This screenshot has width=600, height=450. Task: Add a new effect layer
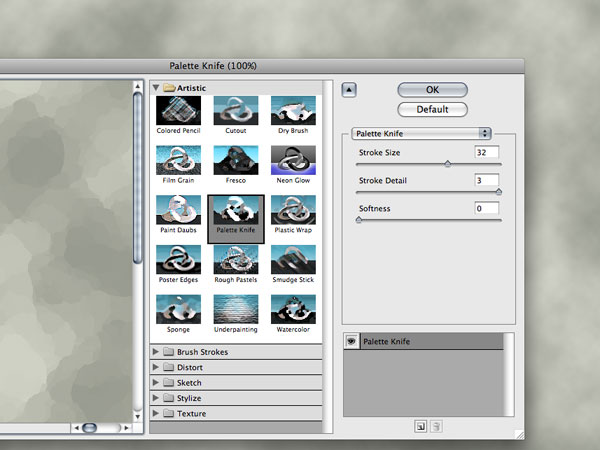tap(421, 426)
